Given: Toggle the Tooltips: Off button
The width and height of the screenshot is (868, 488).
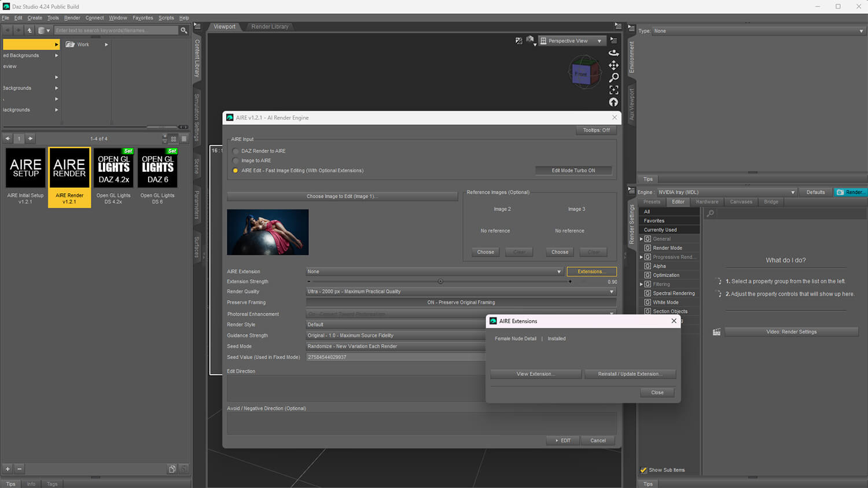Looking at the screenshot, I should tap(596, 130).
